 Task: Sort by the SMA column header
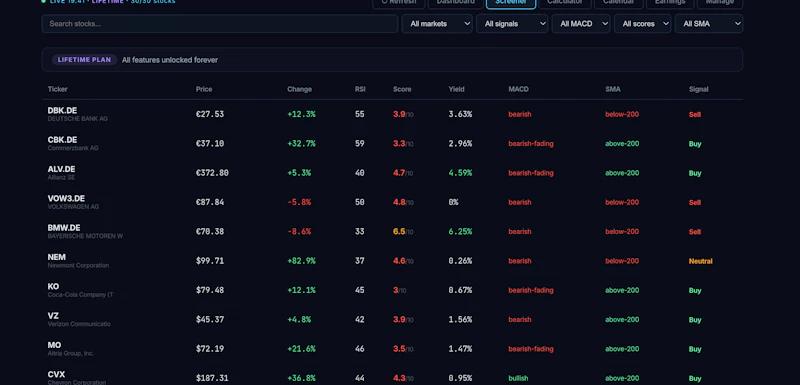point(613,89)
